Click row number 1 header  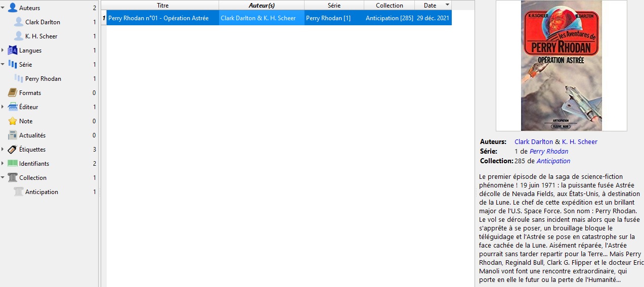104,18
